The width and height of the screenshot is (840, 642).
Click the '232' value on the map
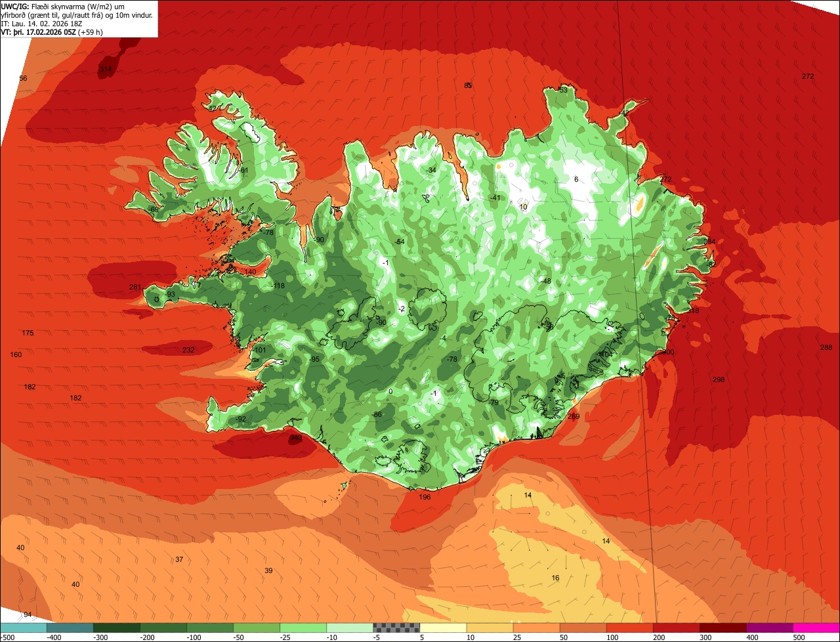click(x=188, y=350)
